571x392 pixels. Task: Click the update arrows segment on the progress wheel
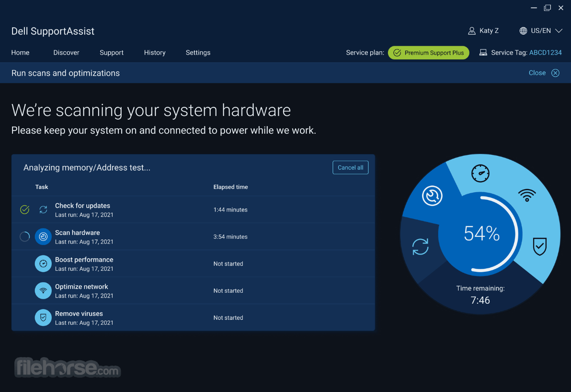[420, 247]
